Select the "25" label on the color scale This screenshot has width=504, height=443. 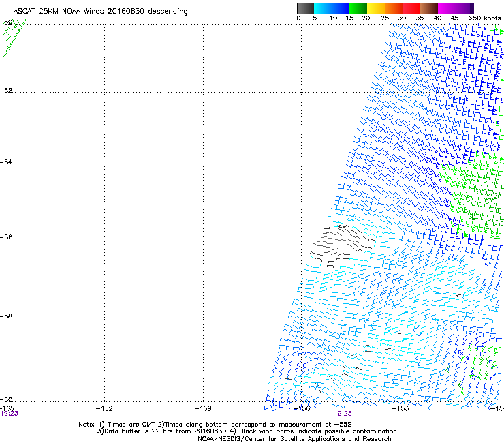point(385,18)
